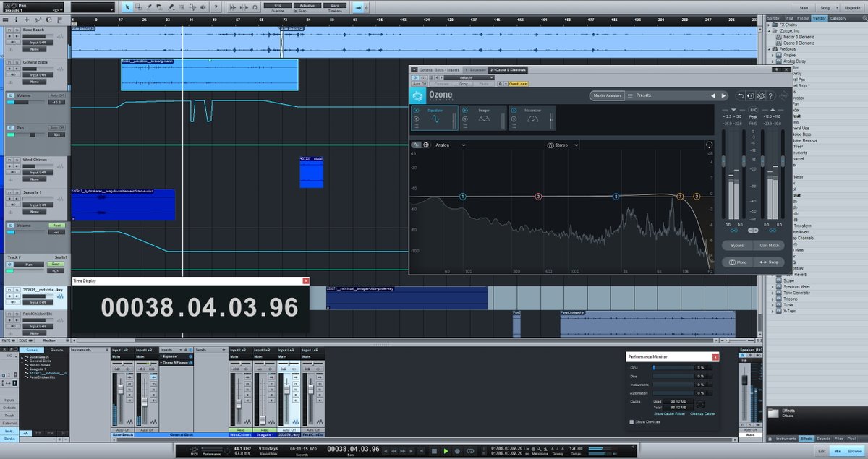
Task: Select EQ node 5 on the curve
Action: [x=616, y=197]
